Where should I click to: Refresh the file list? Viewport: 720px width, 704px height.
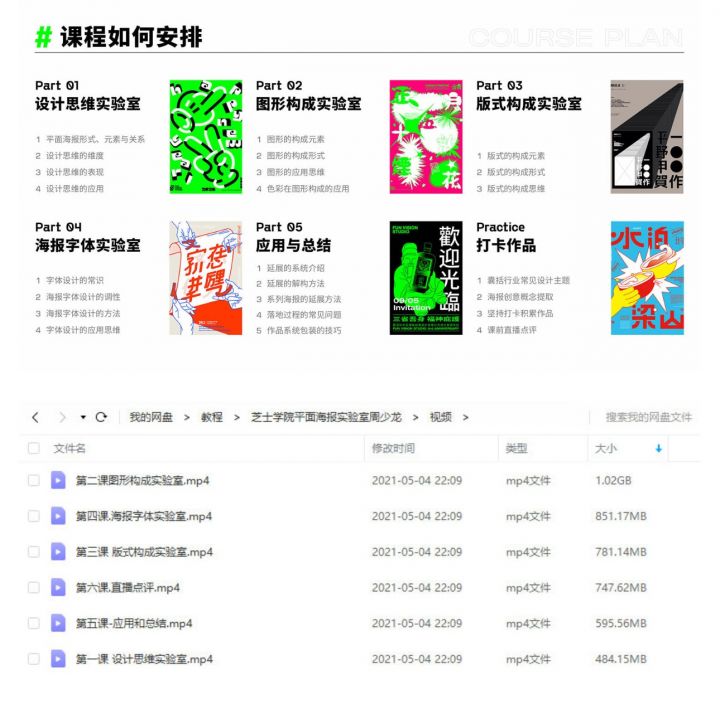(x=101, y=417)
